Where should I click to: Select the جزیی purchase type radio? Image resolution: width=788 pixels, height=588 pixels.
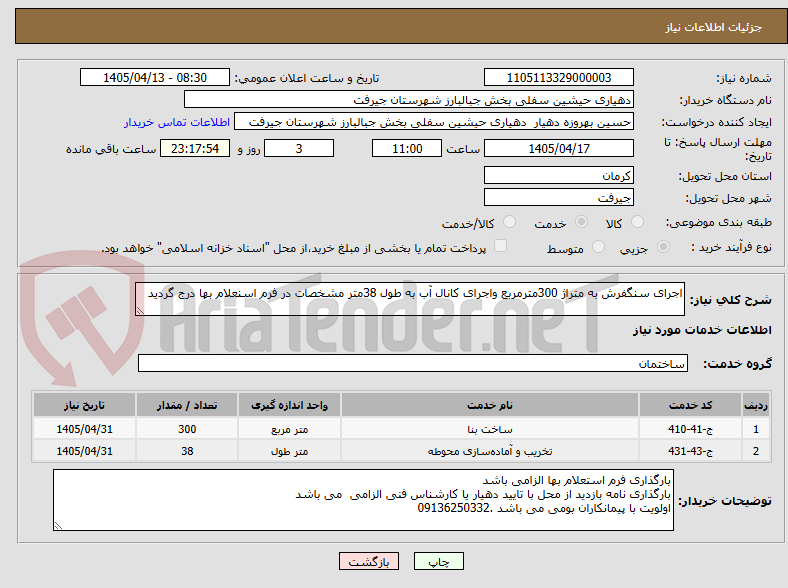(663, 247)
